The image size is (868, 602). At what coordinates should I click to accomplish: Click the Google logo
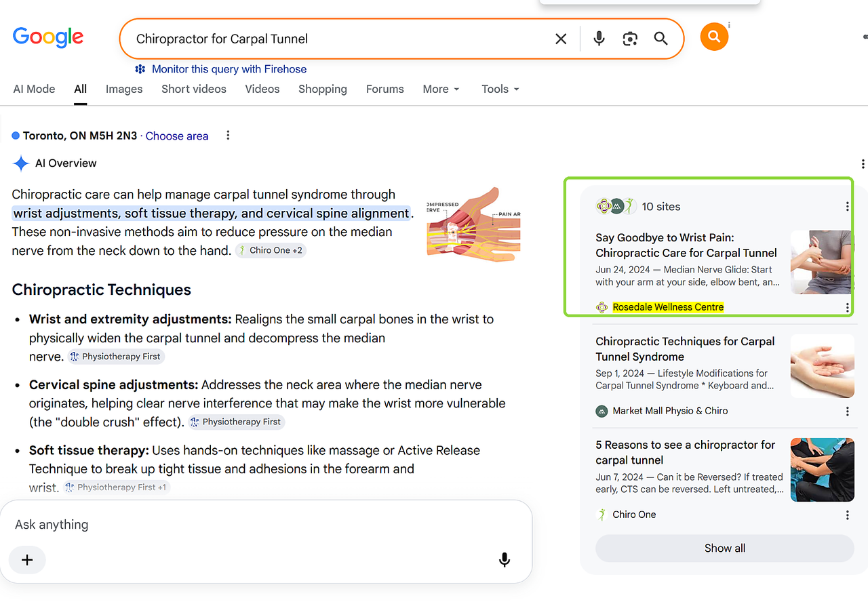48,37
